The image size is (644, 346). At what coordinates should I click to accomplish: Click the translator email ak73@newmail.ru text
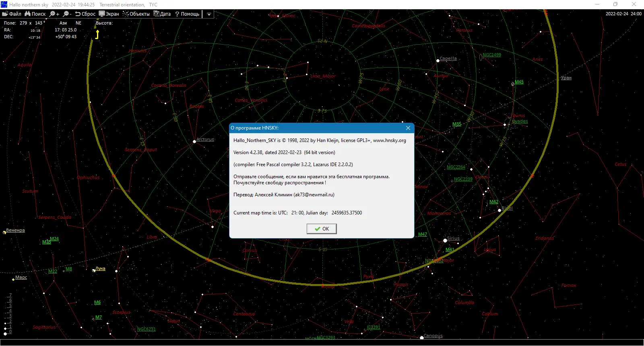[314, 195]
